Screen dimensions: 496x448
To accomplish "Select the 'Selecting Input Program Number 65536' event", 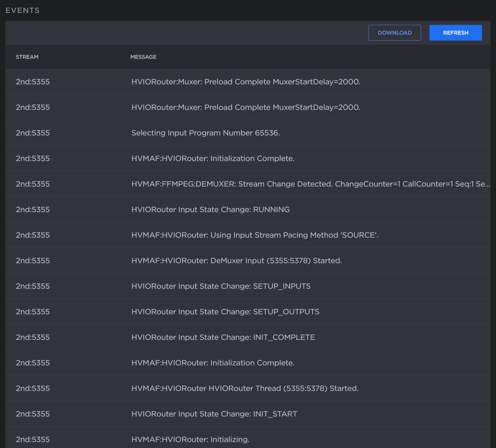I will click(x=206, y=133).
